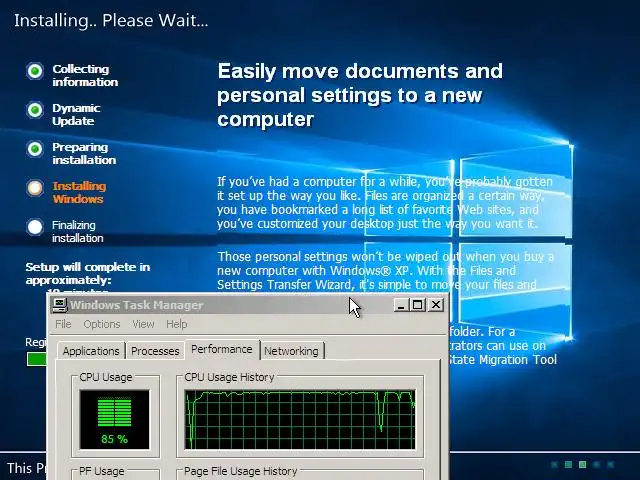
Task: Click the animated progress dots at bottom right
Action: 582,464
